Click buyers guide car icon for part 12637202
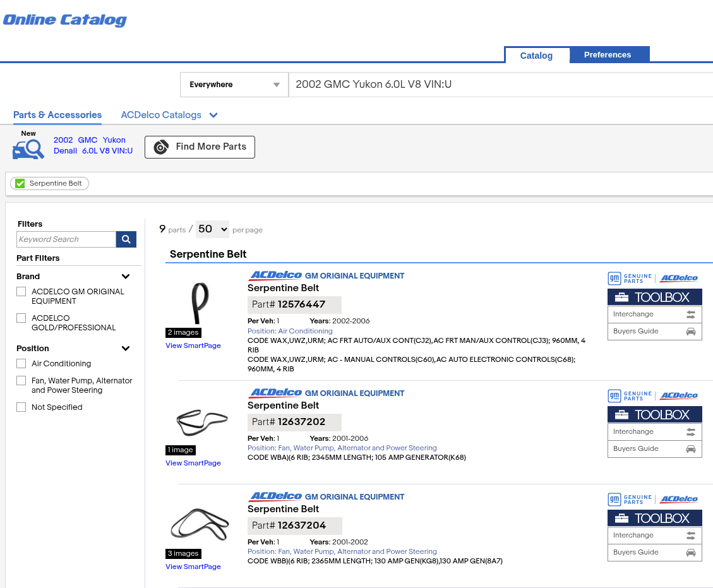Viewport: 713px width, 588px height. click(x=691, y=449)
